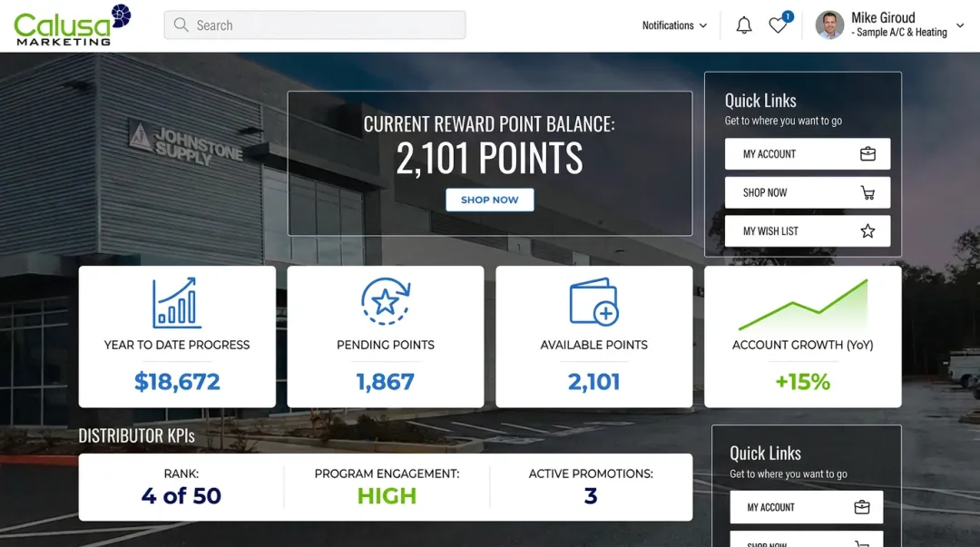Click the Available Points wallet icon
The image size is (980, 547).
coord(594,302)
